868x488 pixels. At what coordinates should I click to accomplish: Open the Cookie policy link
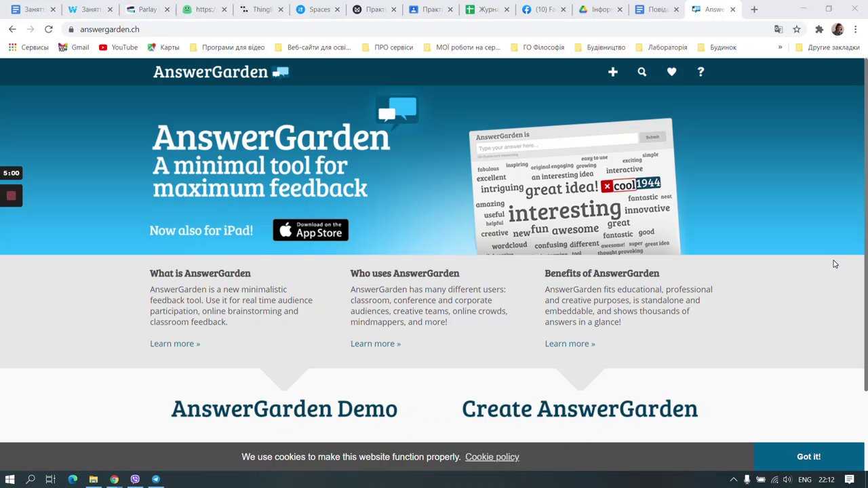point(492,457)
